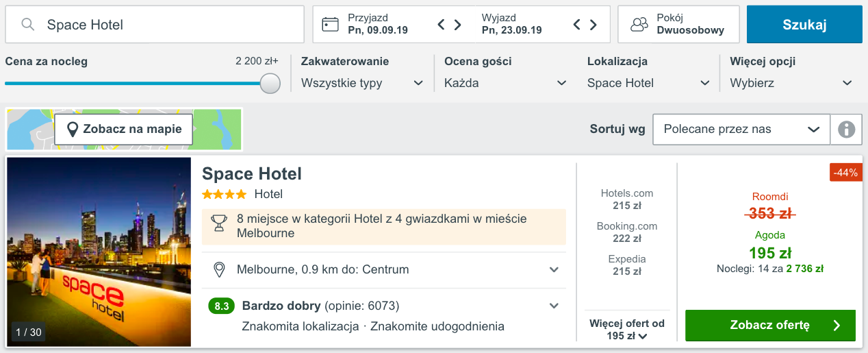Click the four-star hotel rating
This screenshot has width=868, height=353.
[224, 194]
